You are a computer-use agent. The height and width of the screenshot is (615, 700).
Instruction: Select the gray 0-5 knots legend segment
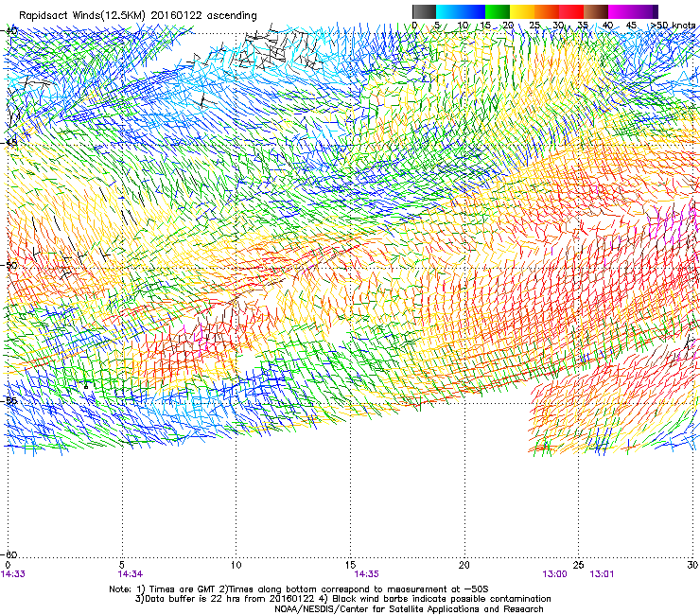[424, 11]
